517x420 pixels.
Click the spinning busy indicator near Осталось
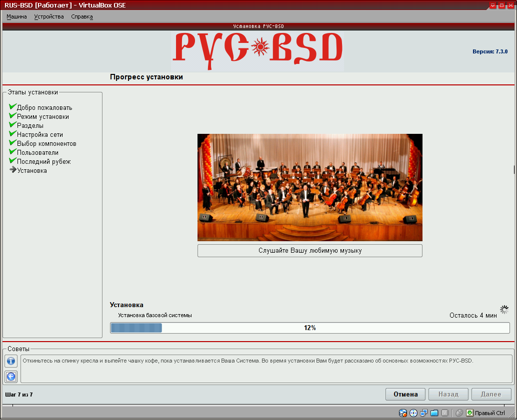tap(504, 309)
